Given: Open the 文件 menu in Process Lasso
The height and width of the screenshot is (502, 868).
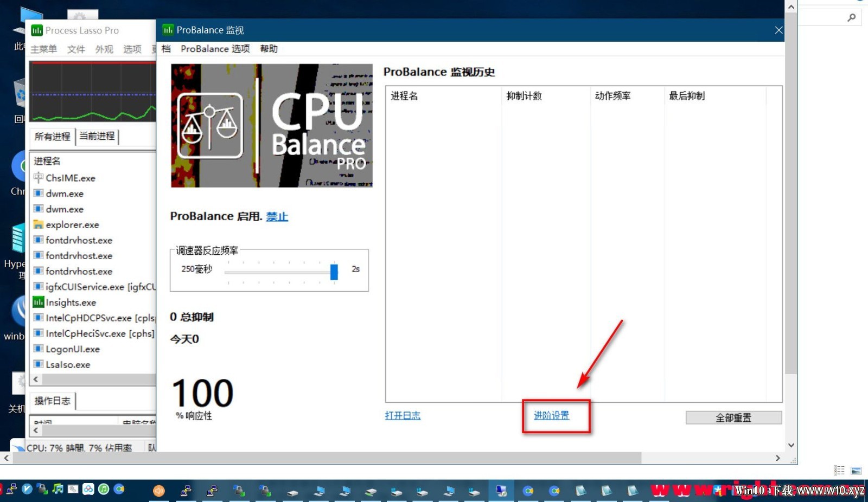Looking at the screenshot, I should [76, 49].
